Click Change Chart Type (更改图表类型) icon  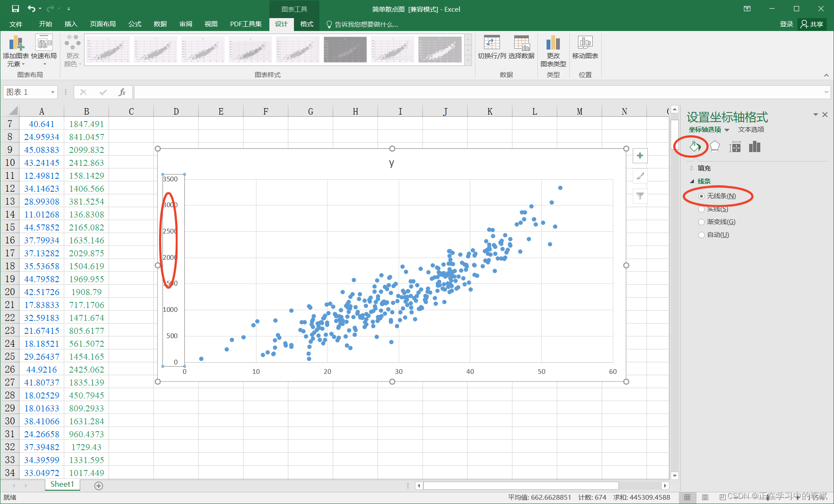pyautogui.click(x=553, y=43)
